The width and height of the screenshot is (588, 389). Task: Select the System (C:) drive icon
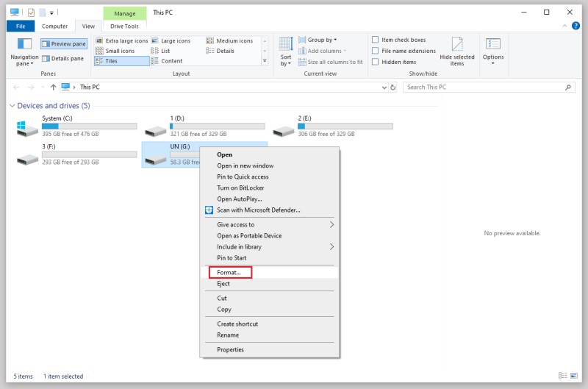pos(26,129)
